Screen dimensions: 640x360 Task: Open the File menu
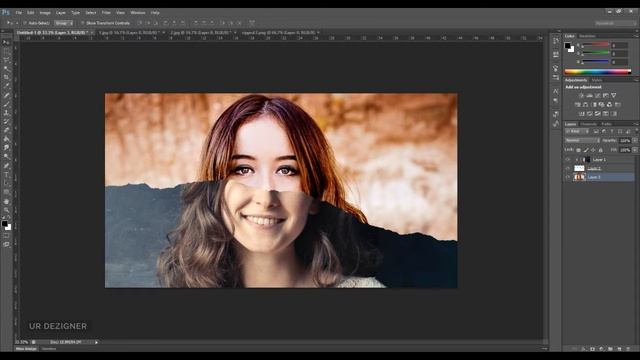[x=19, y=13]
